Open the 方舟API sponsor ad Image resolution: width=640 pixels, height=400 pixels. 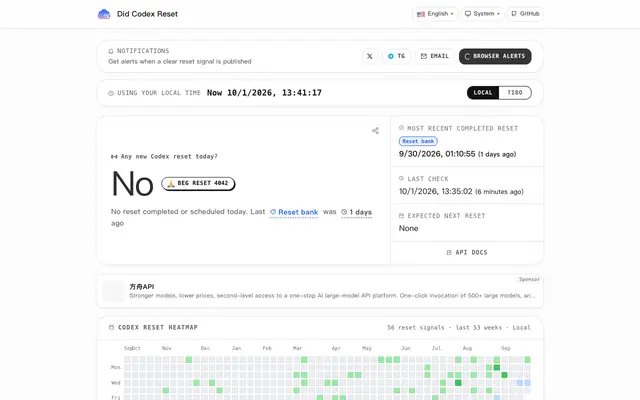[320, 291]
